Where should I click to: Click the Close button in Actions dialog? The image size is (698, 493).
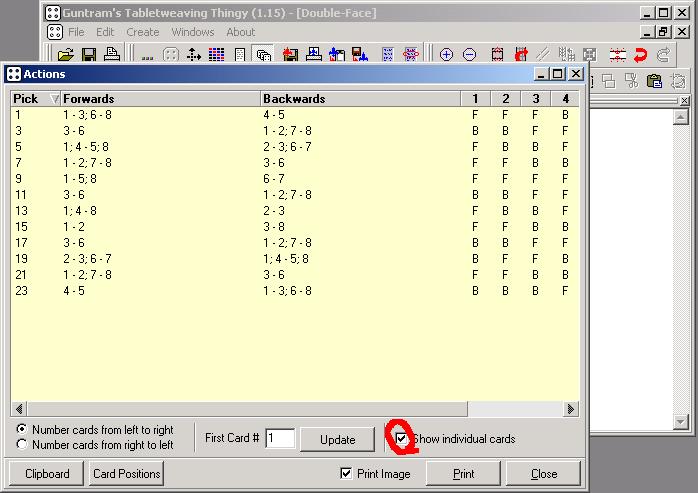click(544, 473)
